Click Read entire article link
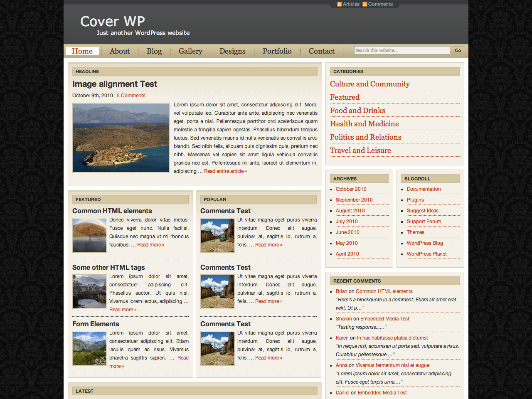This screenshot has width=532, height=399. (x=225, y=171)
